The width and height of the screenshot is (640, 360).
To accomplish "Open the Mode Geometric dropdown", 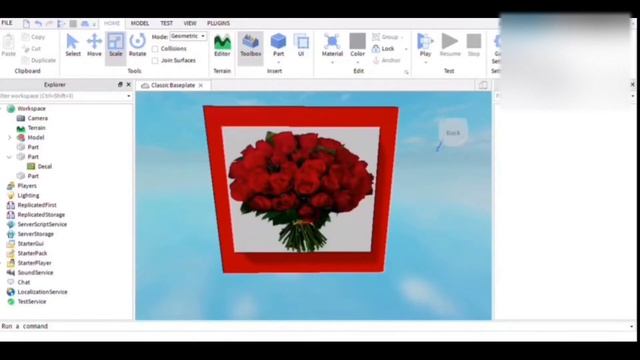I will tap(188, 36).
